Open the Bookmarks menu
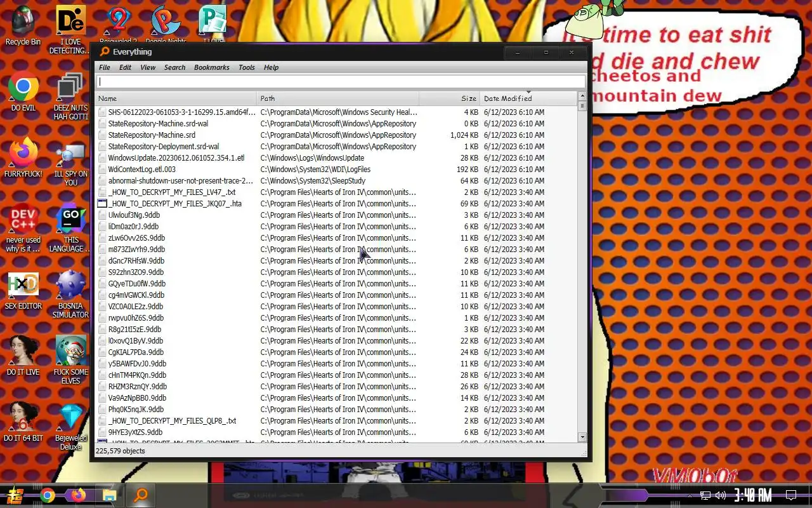 tap(212, 67)
